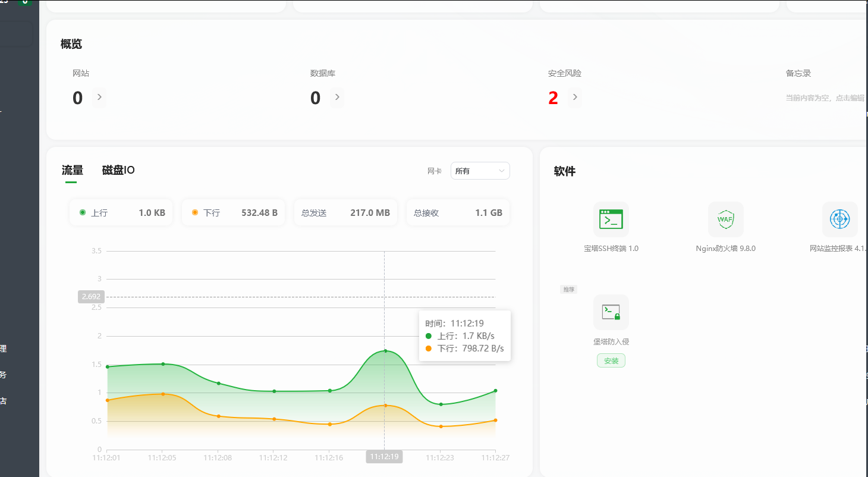Click the 堡塔防入侵 recommended software icon
The width and height of the screenshot is (868, 477).
(x=611, y=312)
